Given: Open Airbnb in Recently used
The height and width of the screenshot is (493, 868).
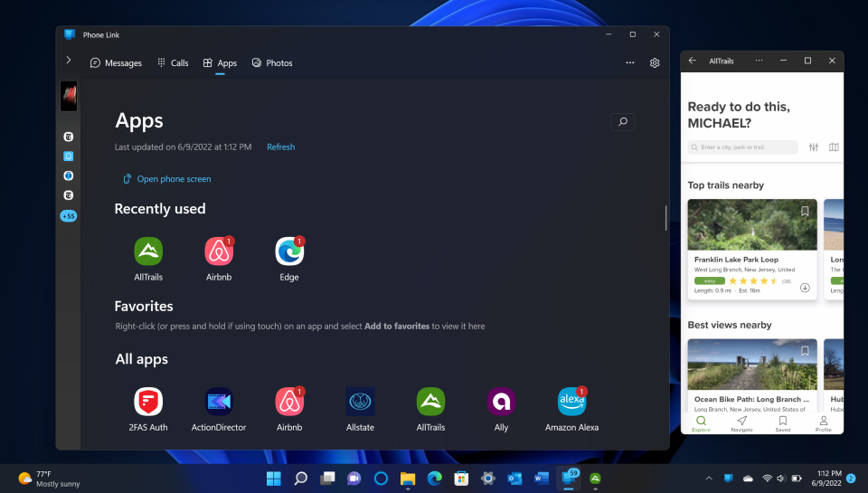Looking at the screenshot, I should (219, 252).
